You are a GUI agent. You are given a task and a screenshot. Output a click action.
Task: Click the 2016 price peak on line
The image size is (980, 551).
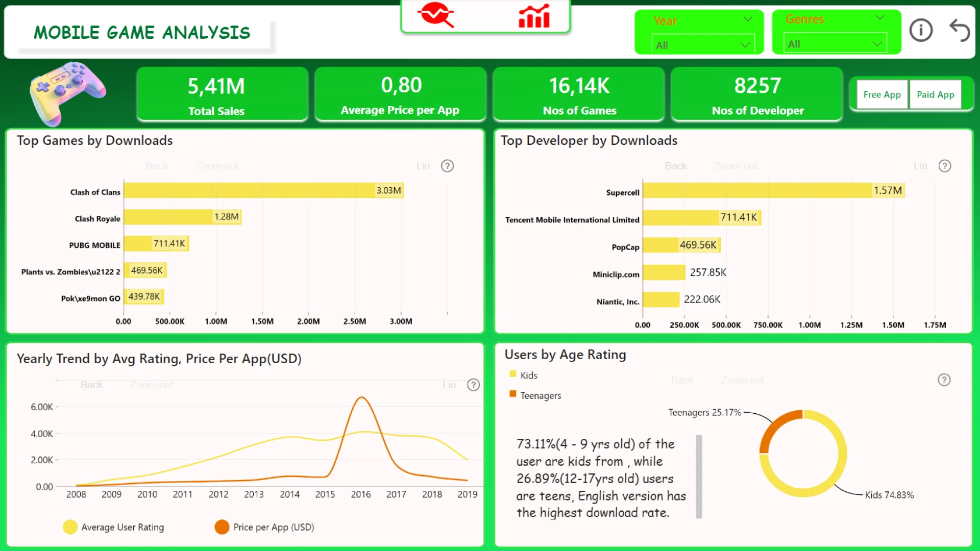pyautogui.click(x=361, y=397)
